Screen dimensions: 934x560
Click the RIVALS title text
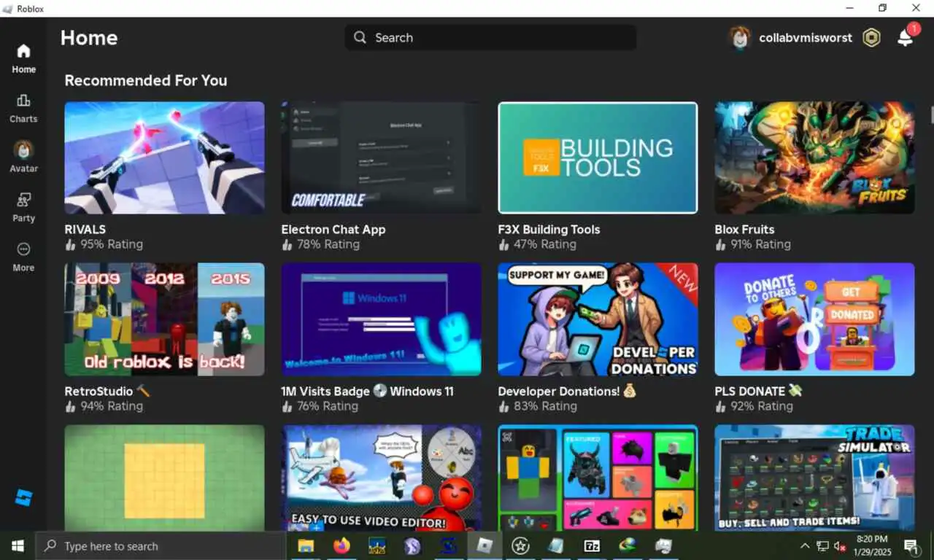(x=85, y=229)
